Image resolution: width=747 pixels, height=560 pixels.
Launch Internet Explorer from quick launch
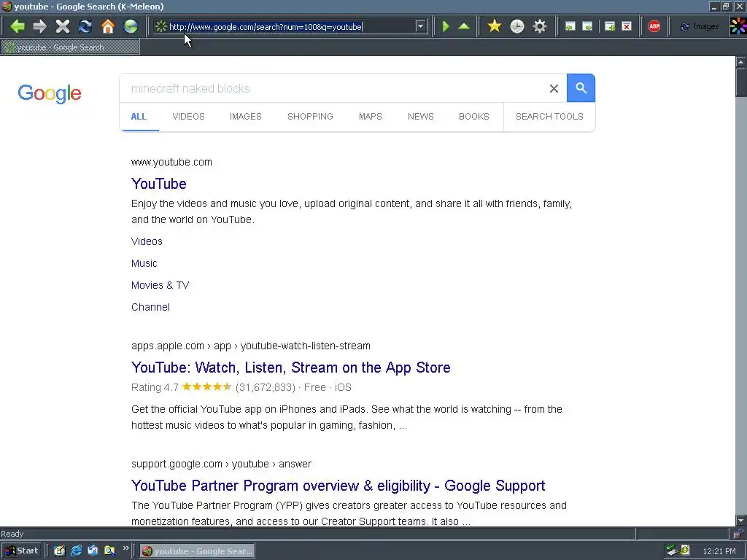76,551
